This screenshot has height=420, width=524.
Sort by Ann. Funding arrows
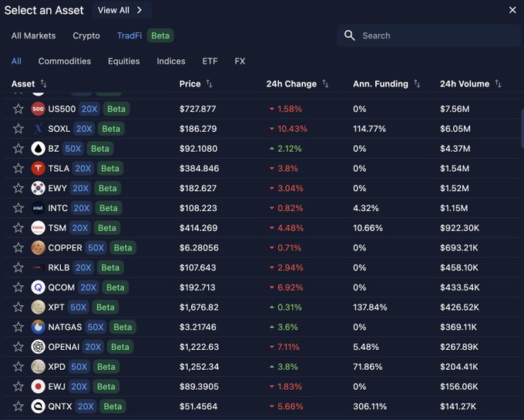pyautogui.click(x=417, y=83)
